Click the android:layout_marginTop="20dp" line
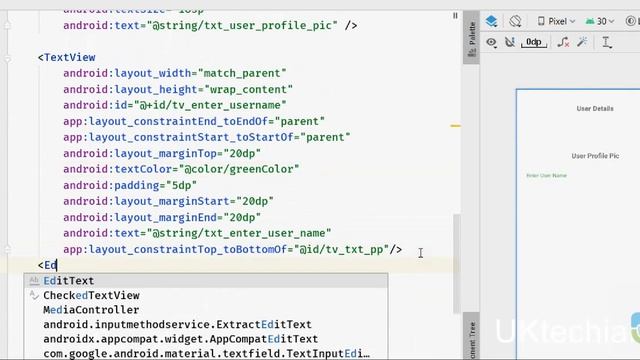The height and width of the screenshot is (360, 640). coord(162,153)
